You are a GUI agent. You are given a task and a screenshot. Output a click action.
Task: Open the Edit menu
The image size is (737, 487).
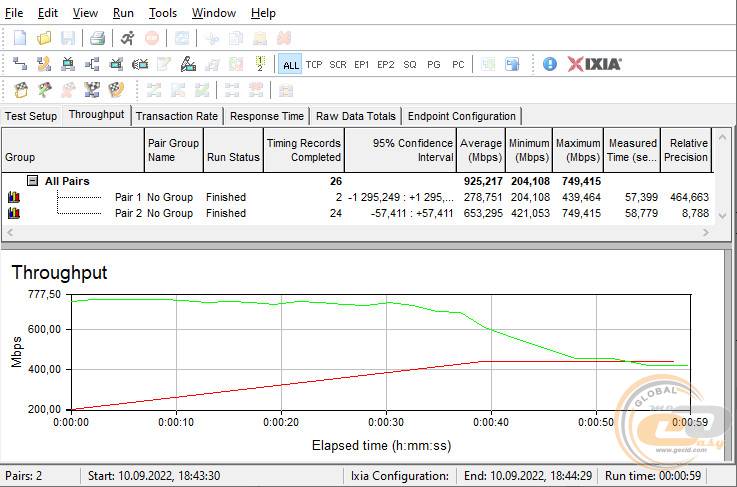click(x=48, y=13)
